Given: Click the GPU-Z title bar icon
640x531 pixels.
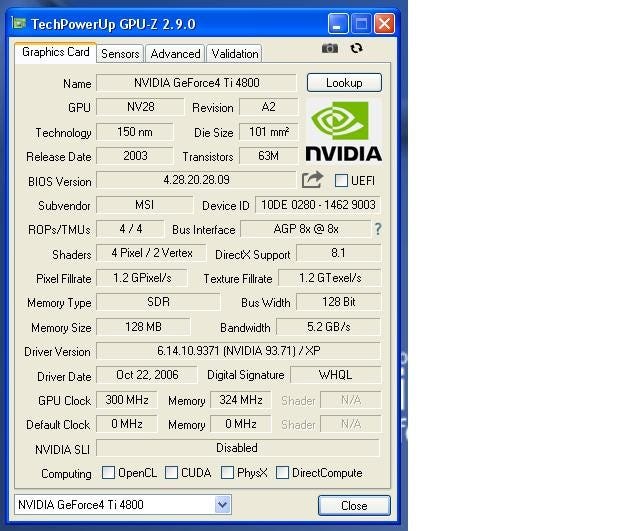Looking at the screenshot, I should [19, 23].
